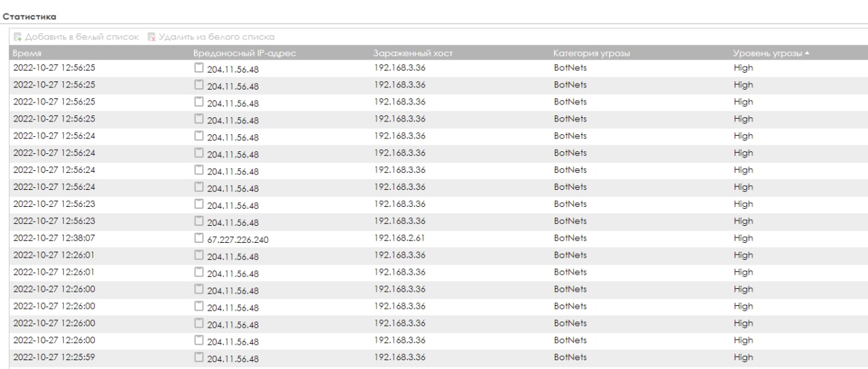Screen dimensions: 868x369
Task: Sort table by the Время column
Action: [x=27, y=54]
